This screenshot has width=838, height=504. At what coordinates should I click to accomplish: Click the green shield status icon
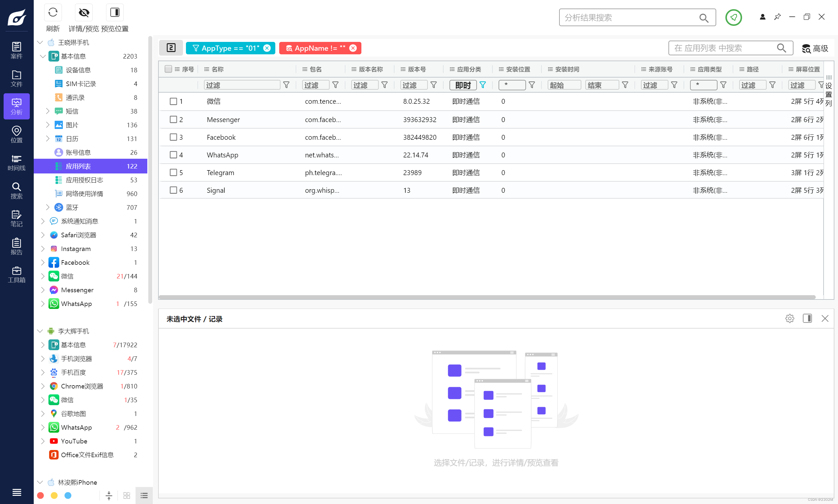click(x=733, y=17)
